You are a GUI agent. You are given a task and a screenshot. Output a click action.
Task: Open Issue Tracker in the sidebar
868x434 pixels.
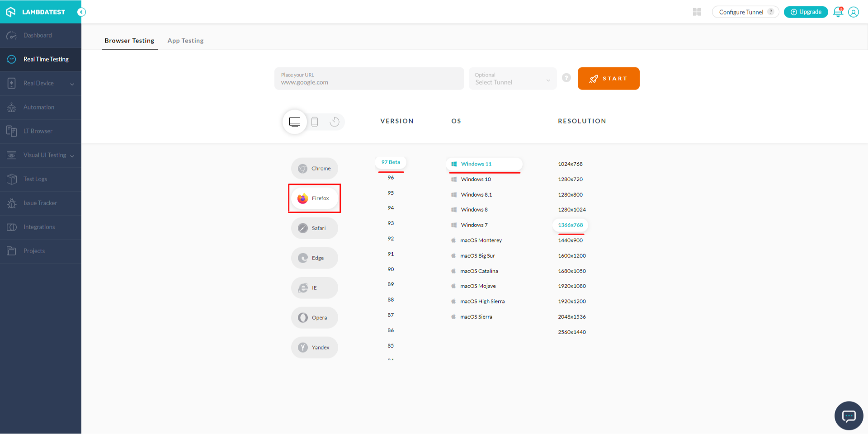(40, 203)
